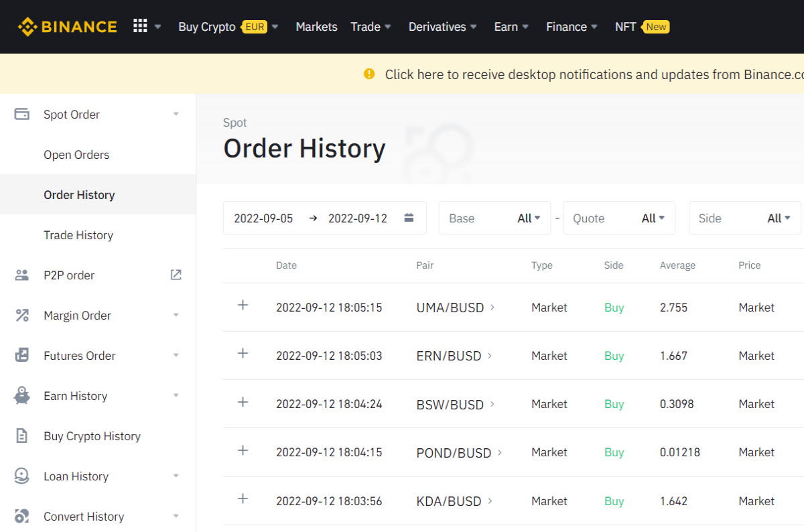804x532 pixels.
Task: Open the Side All dropdown filter
Action: point(745,218)
